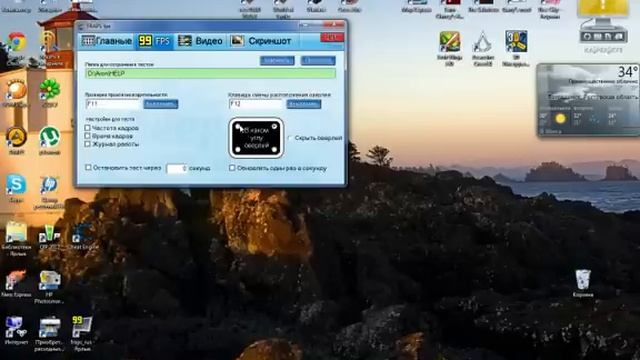Click the F11 benchmark hotkey field
This screenshot has width=640, height=360.
pyautogui.click(x=113, y=104)
